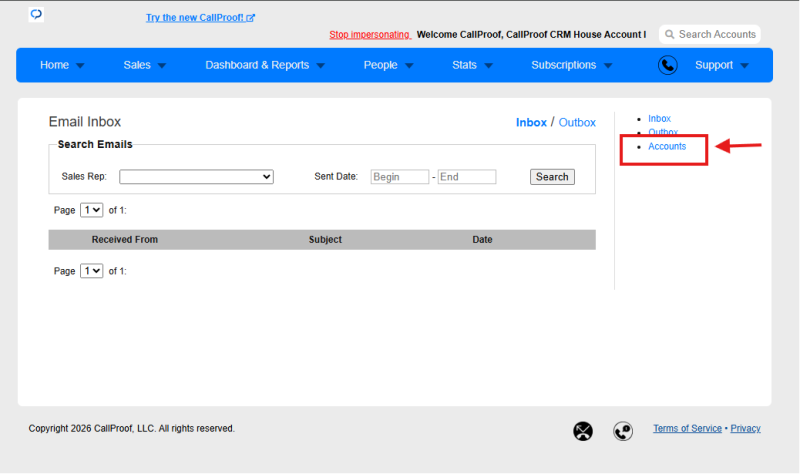Open Outbox link in sidebar list
Image resolution: width=800 pixels, height=474 pixels.
[x=663, y=132]
